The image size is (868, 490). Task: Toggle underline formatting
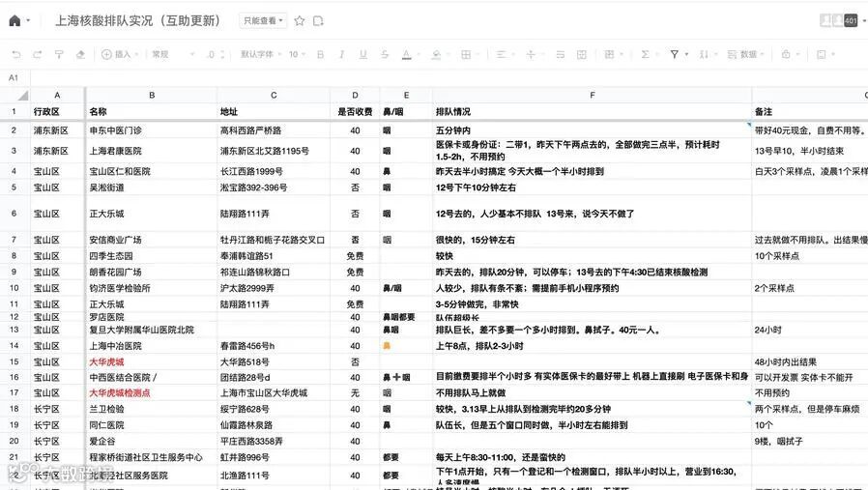(363, 54)
